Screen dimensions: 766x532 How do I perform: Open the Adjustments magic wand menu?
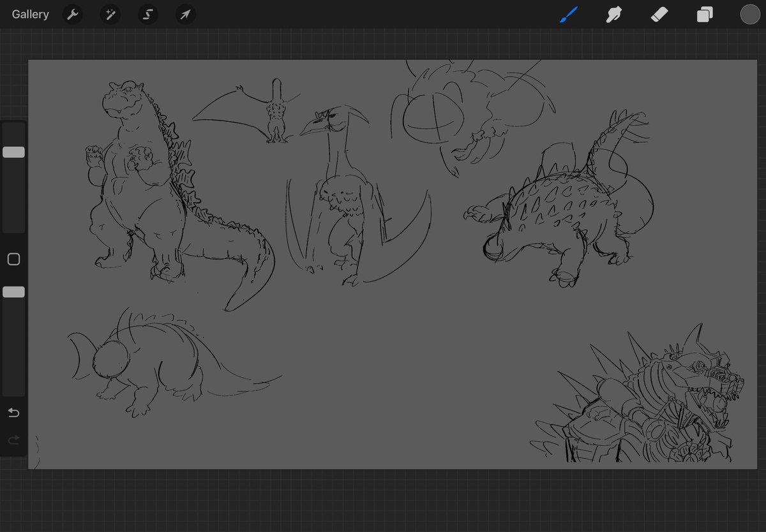click(110, 14)
